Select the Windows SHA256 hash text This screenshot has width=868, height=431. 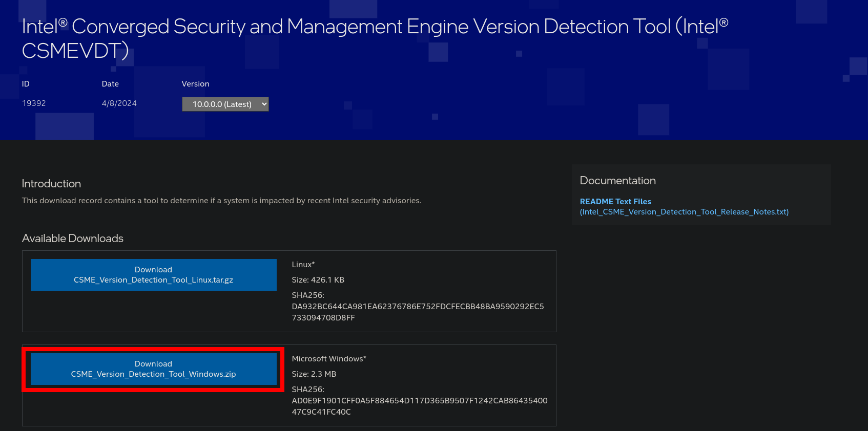point(420,406)
